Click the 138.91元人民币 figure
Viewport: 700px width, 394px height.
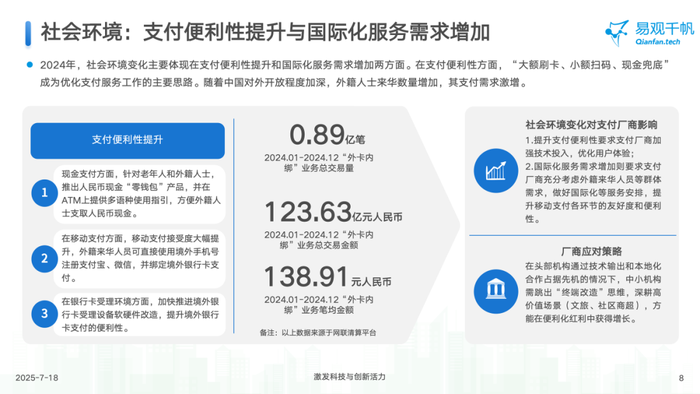click(327, 277)
